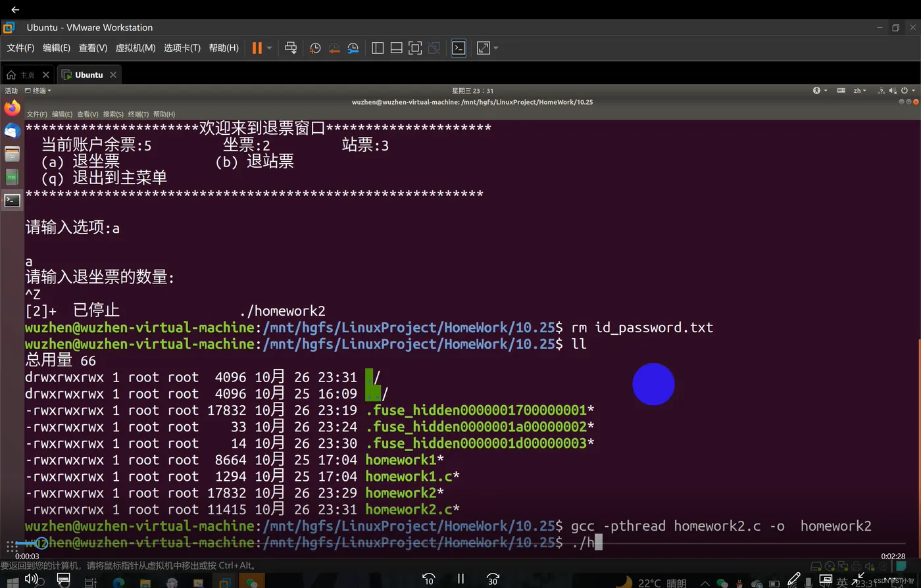
Task: Close the 主页 home tab
Action: click(45, 75)
